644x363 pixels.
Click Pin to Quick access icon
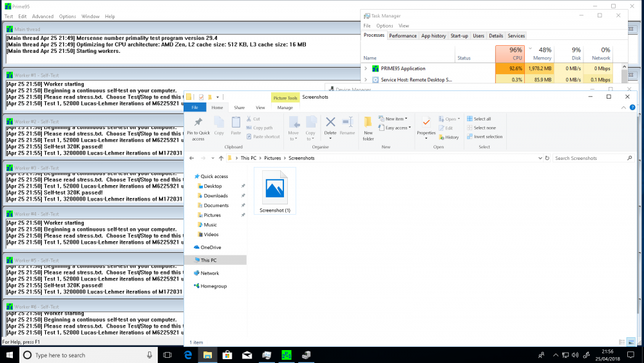(x=198, y=122)
